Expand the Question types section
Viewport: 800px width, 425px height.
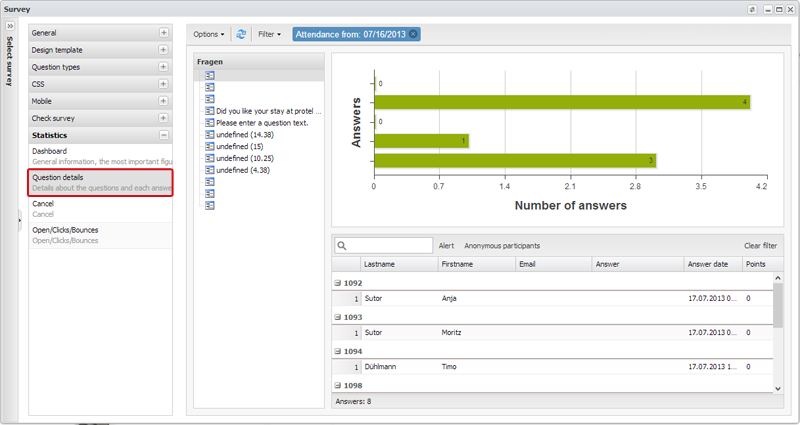[163, 67]
